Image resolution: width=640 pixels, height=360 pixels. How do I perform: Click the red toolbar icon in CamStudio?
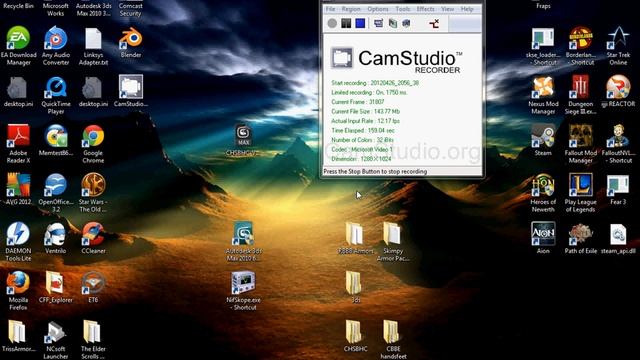[x=434, y=23]
